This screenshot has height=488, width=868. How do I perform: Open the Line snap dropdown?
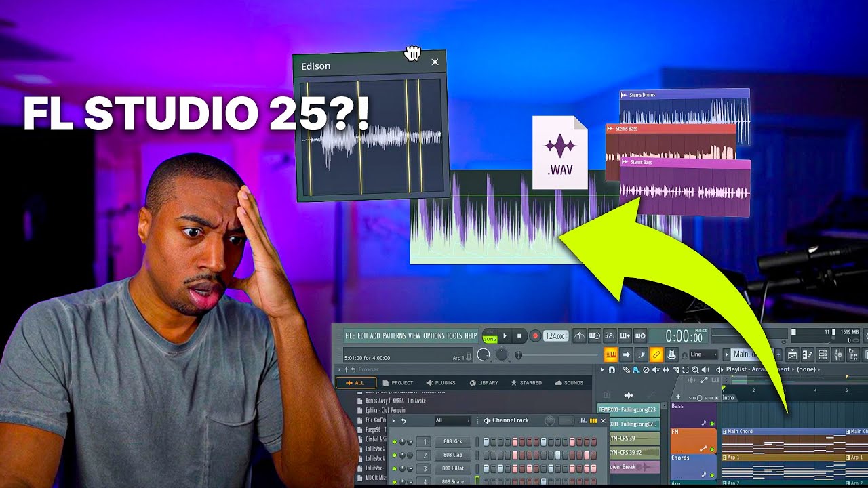tap(704, 354)
